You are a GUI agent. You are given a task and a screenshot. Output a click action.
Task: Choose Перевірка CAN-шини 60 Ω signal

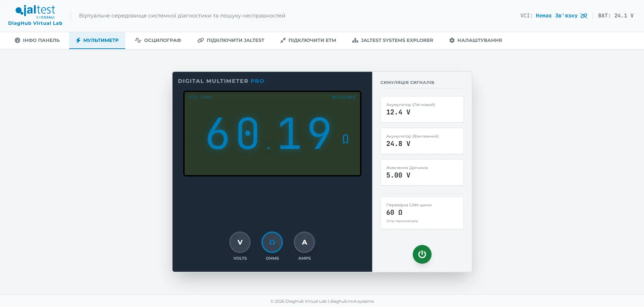422,213
